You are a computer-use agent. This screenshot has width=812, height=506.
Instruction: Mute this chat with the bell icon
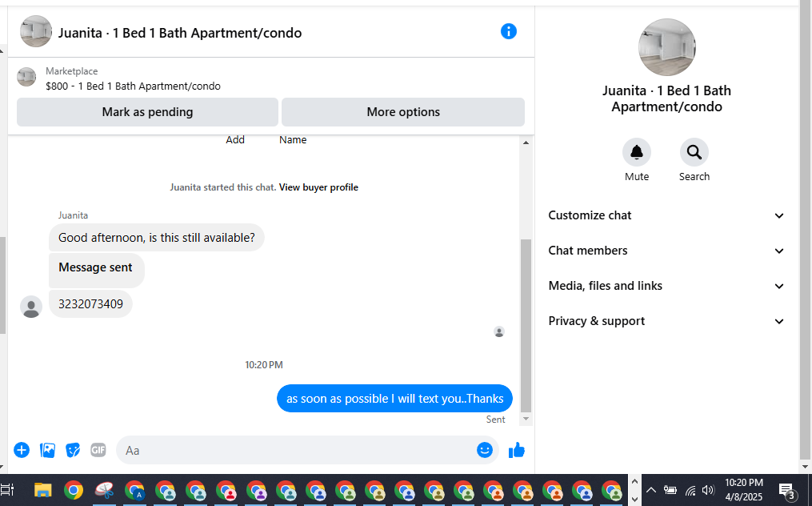637,152
